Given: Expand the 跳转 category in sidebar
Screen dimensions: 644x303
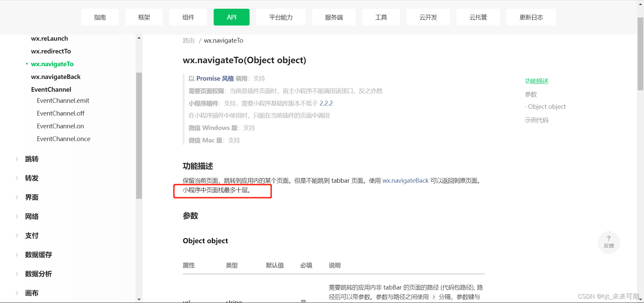Looking at the screenshot, I should [x=32, y=159].
